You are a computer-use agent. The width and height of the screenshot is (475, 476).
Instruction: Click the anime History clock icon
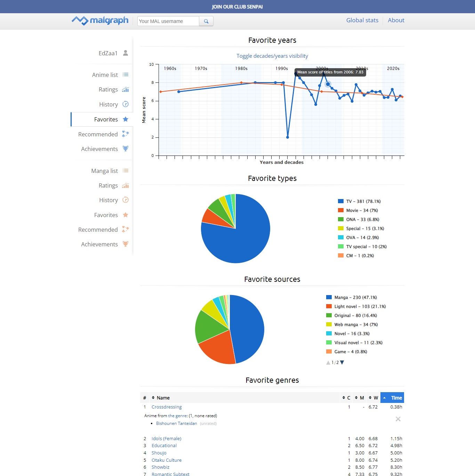tap(126, 104)
